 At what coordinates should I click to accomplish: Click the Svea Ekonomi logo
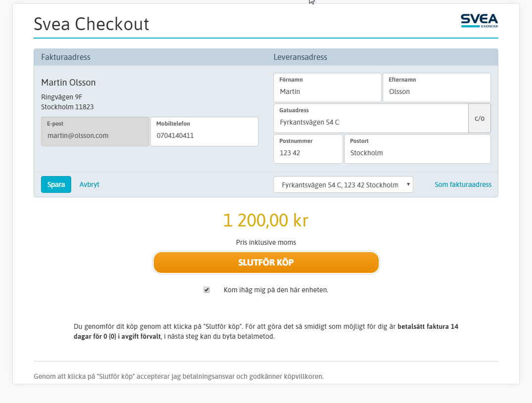[479, 21]
